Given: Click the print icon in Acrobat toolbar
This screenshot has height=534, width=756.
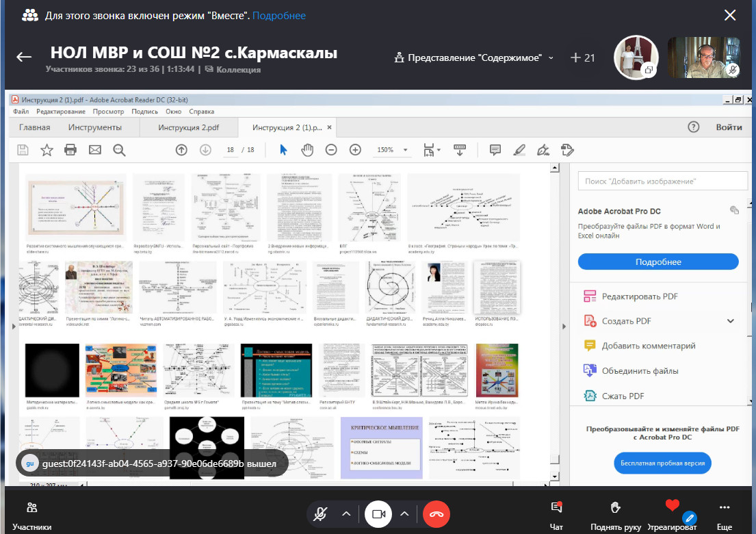Looking at the screenshot, I should pos(70,150).
